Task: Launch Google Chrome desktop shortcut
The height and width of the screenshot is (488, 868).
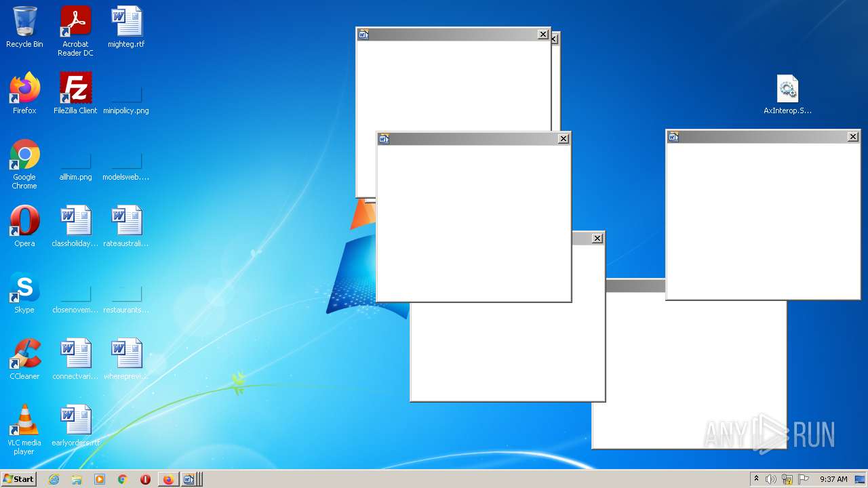Action: pyautogui.click(x=24, y=164)
